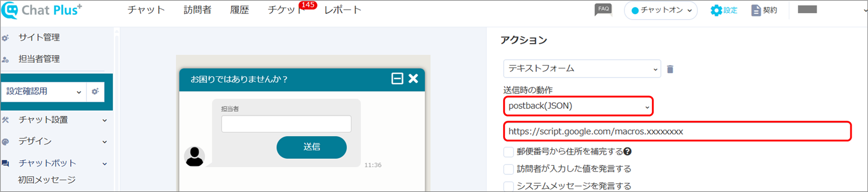Image resolution: width=868 pixels, height=192 pixels.
Task: Open the account dropdown at top right
Action: [x=865, y=10]
